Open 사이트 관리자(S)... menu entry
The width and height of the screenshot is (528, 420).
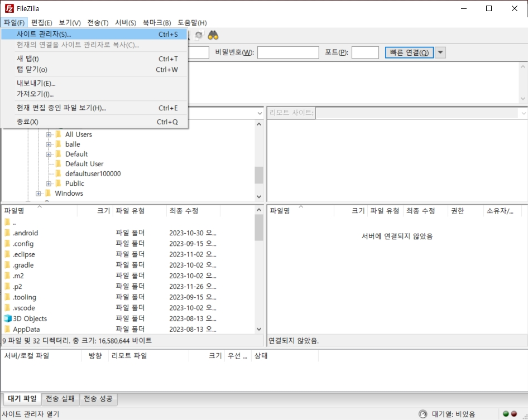click(x=94, y=34)
